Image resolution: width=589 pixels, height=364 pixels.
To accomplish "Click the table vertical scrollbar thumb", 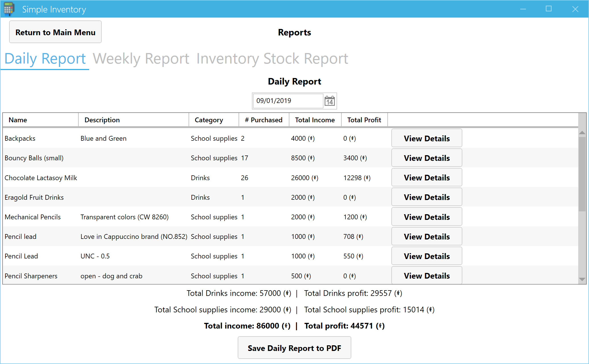I will pyautogui.click(x=582, y=174).
